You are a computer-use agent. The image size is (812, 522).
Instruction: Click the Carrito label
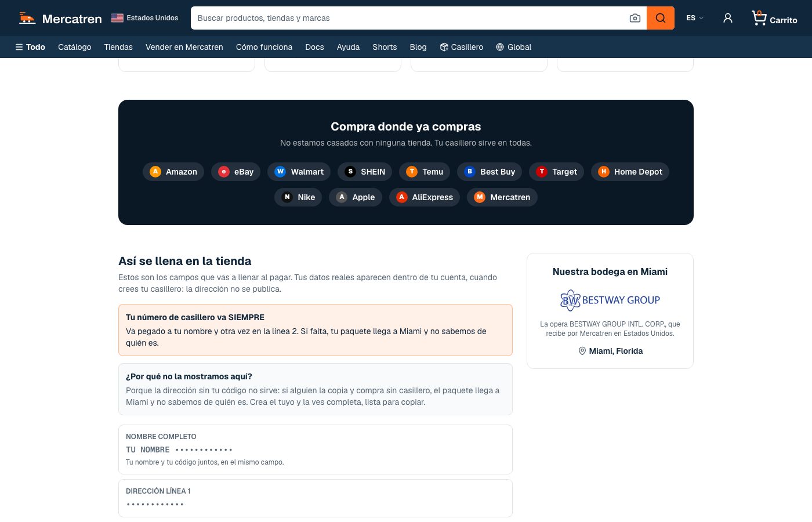(x=784, y=20)
